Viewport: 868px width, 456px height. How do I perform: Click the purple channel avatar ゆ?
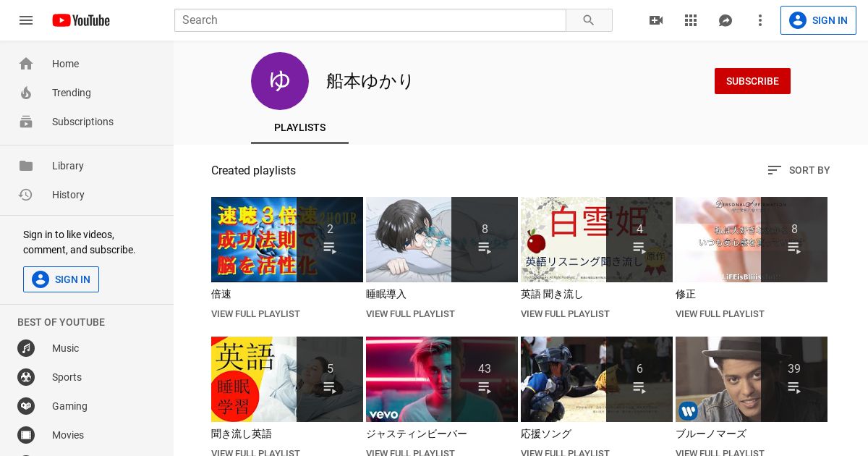(280, 81)
